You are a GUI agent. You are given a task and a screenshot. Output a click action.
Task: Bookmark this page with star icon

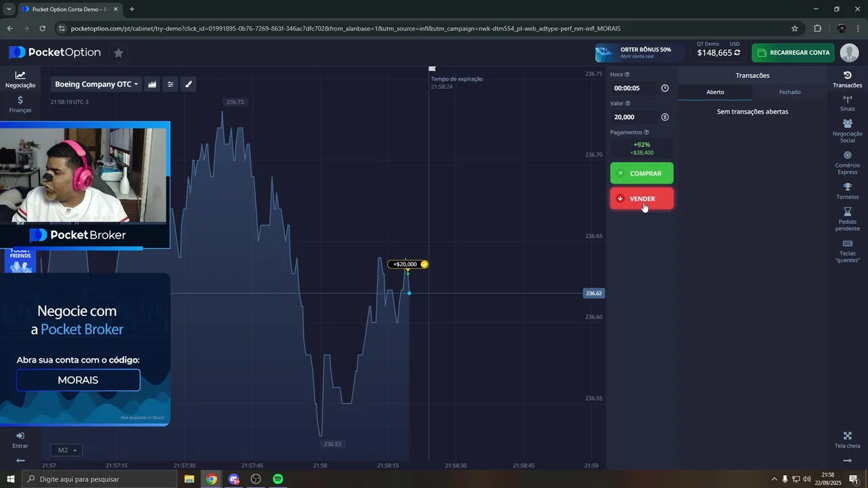click(795, 28)
